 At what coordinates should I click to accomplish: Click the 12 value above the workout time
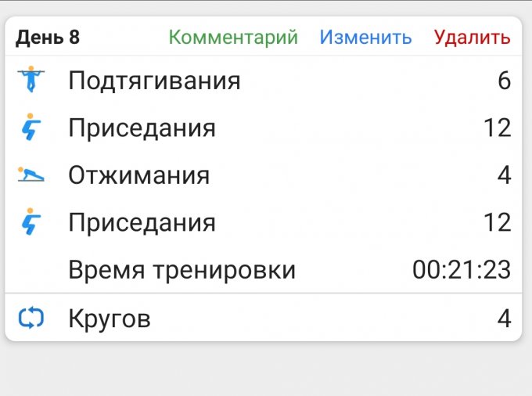497,222
